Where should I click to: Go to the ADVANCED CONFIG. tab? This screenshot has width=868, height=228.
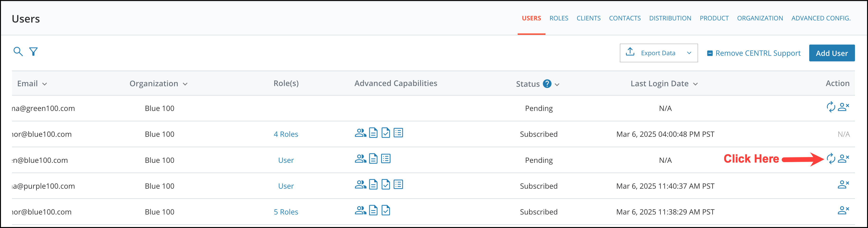821,18
